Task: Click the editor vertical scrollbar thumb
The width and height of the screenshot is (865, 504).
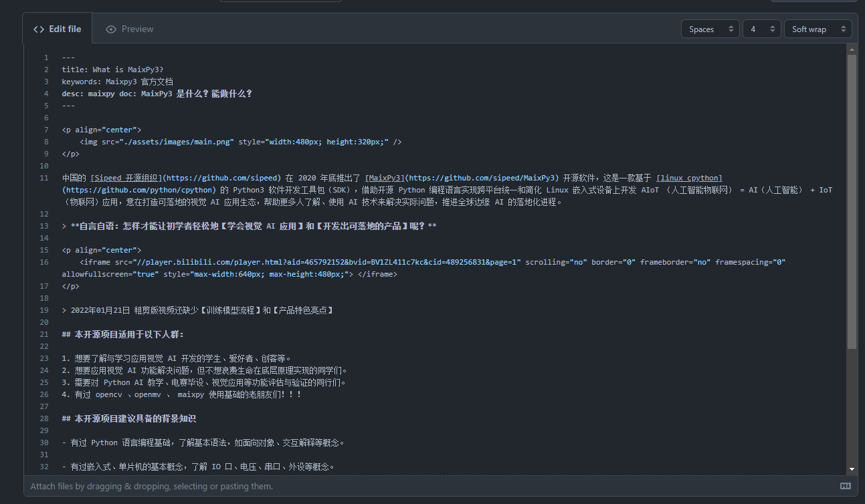Action: (852, 202)
